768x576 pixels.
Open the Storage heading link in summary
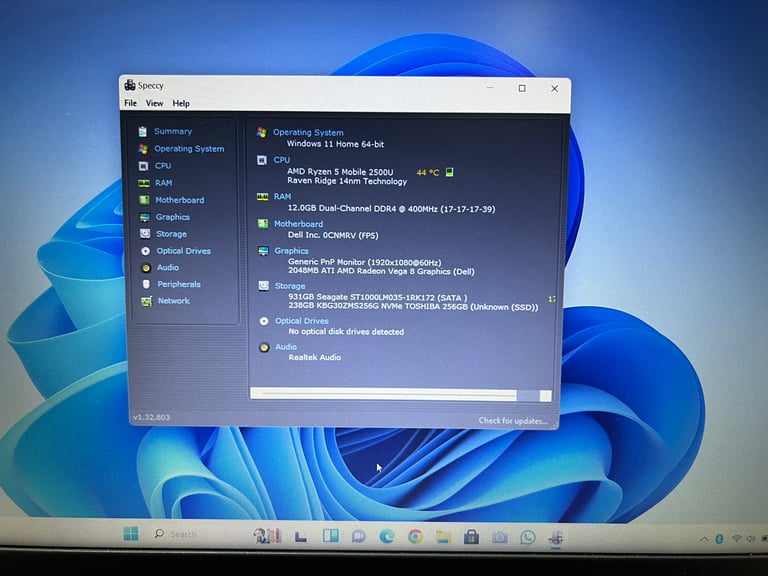click(x=290, y=286)
